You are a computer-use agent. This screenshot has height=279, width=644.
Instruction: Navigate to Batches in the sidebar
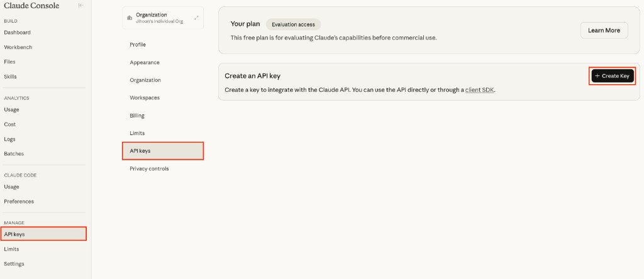point(14,153)
